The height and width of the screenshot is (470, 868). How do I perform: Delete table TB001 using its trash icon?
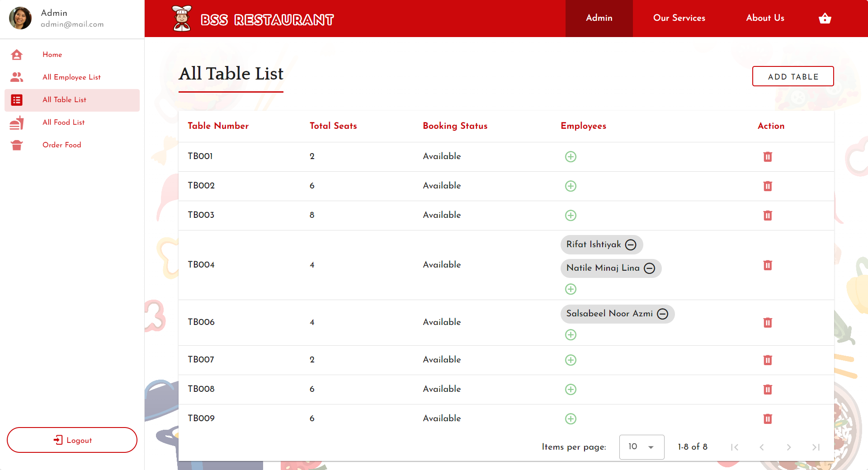tap(768, 156)
